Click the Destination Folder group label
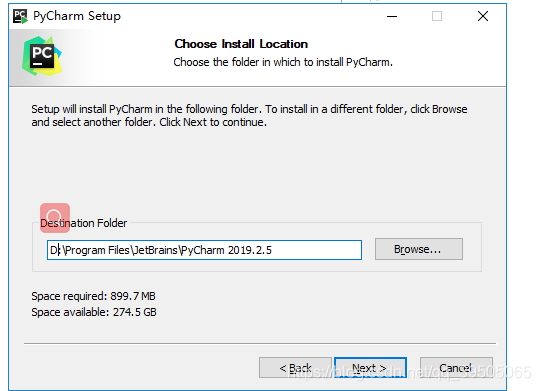This screenshot has height=391, width=541. pyautogui.click(x=83, y=223)
